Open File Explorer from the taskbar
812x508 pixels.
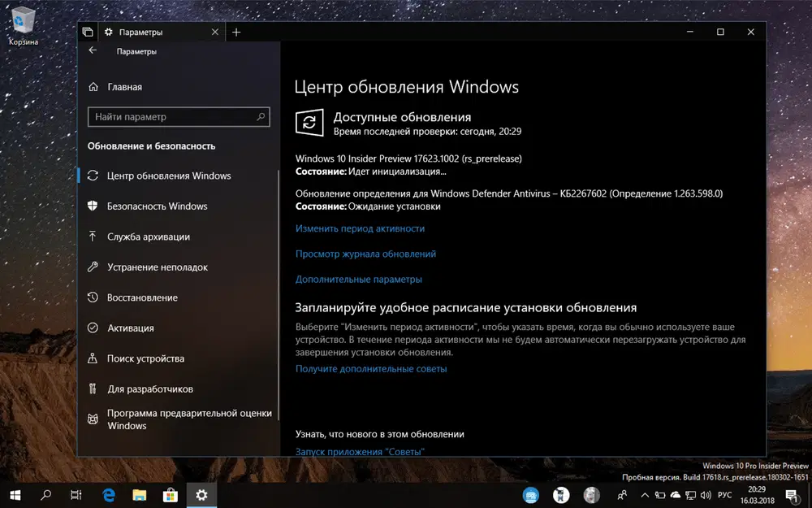click(x=140, y=495)
